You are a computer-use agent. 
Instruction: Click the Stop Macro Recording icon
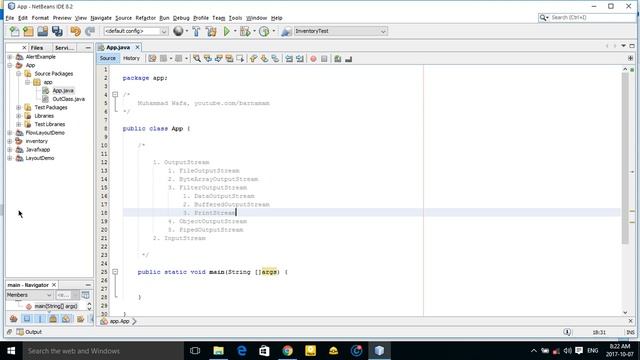(x=324, y=59)
